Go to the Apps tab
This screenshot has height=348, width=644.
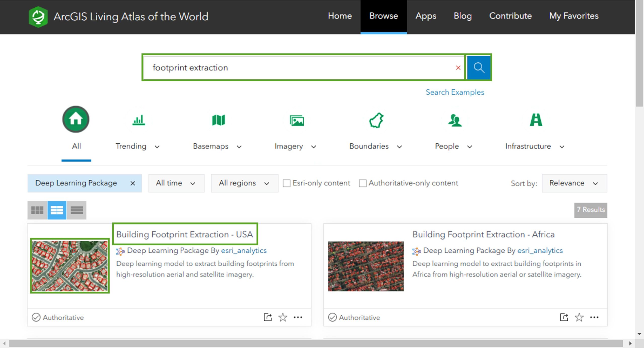coord(426,16)
